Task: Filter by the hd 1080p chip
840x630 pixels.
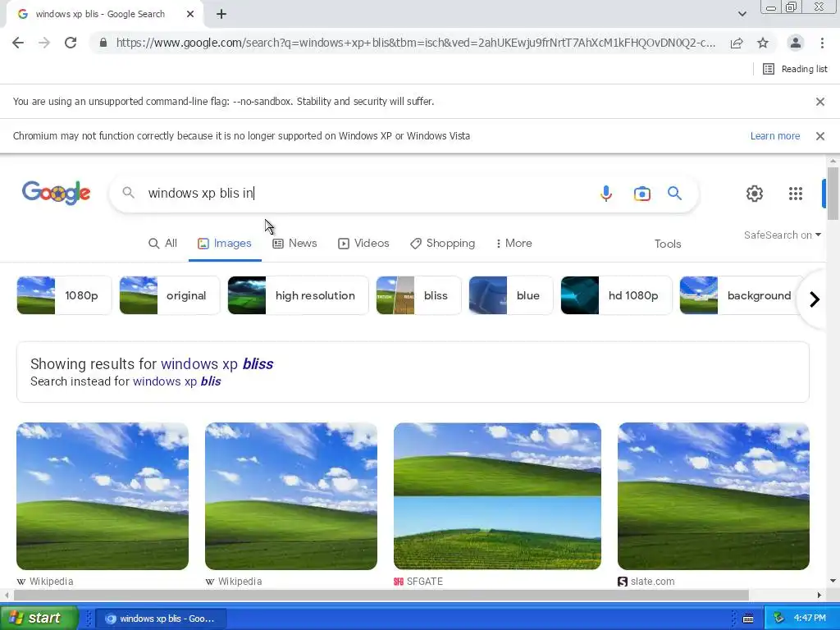Action: click(x=616, y=295)
